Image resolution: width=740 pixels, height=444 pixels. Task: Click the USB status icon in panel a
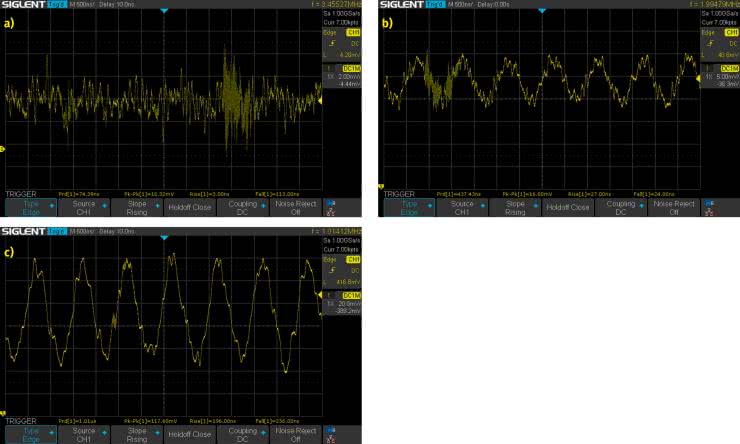(332, 203)
